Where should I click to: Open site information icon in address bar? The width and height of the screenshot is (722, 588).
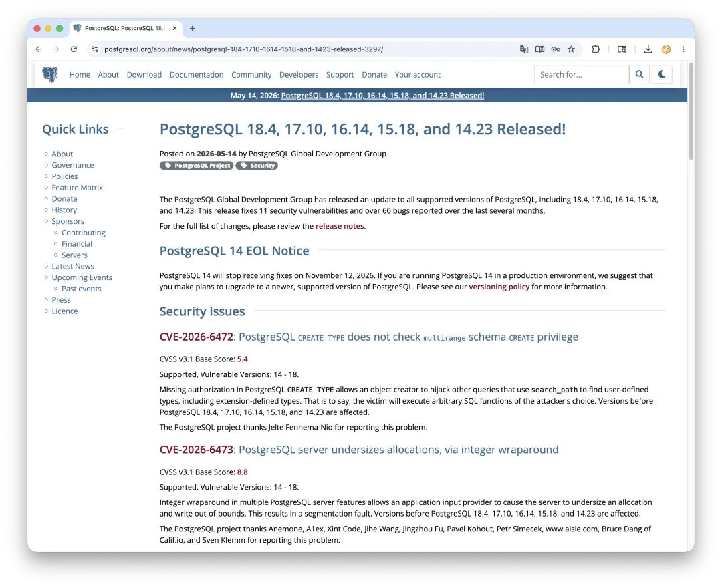pyautogui.click(x=94, y=49)
